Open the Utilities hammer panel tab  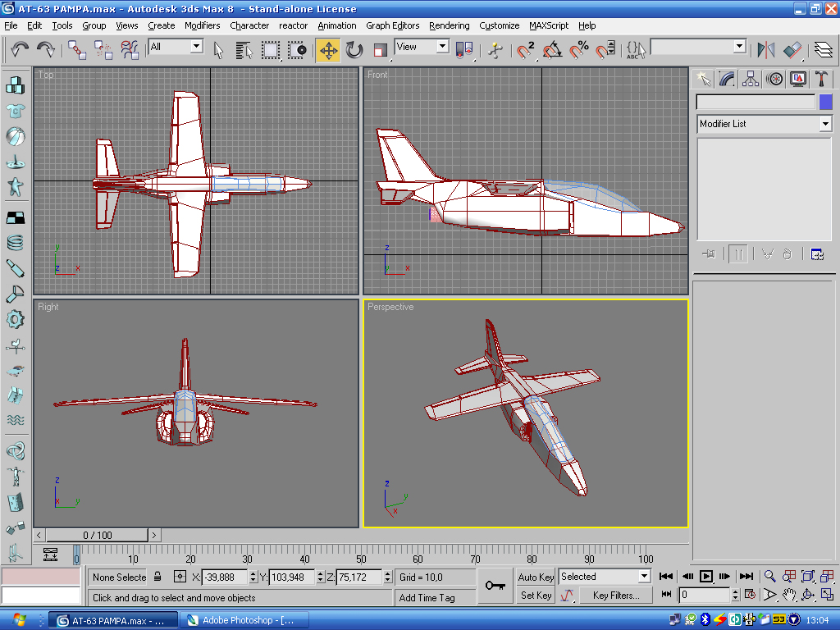[820, 79]
